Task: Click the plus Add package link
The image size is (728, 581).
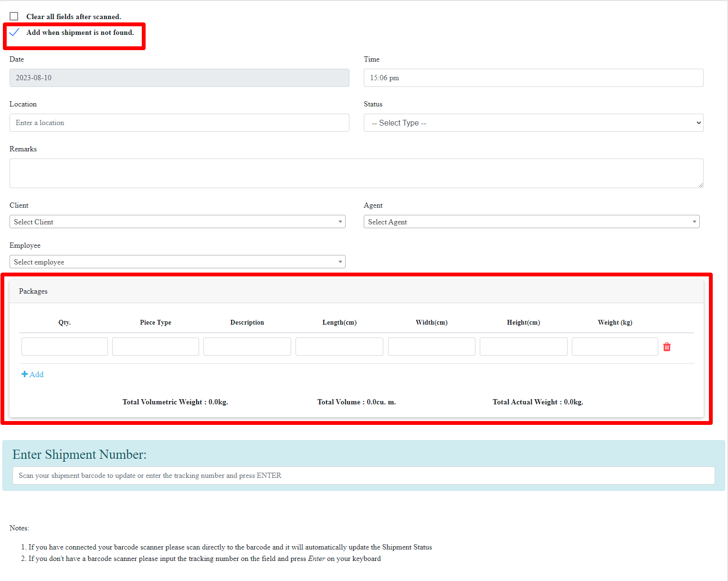Action: pos(32,374)
